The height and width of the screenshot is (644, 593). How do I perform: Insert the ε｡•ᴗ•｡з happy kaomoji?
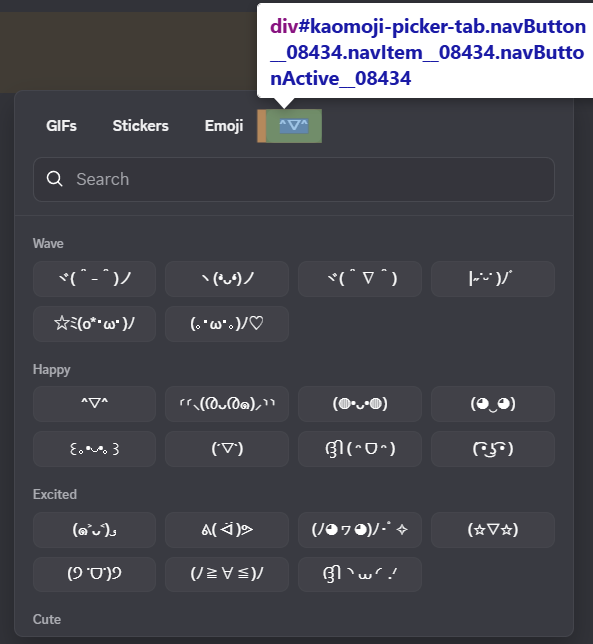point(94,449)
